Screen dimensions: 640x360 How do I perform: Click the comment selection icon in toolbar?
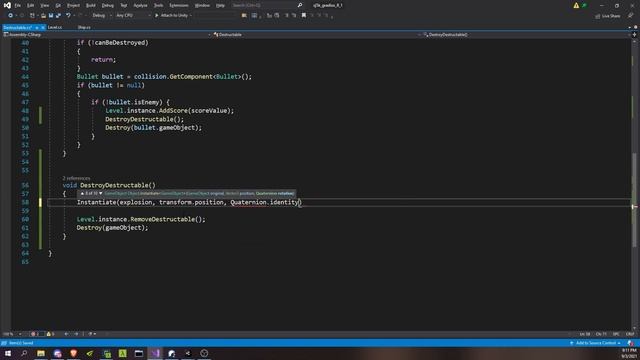pyautogui.click(x=287, y=16)
